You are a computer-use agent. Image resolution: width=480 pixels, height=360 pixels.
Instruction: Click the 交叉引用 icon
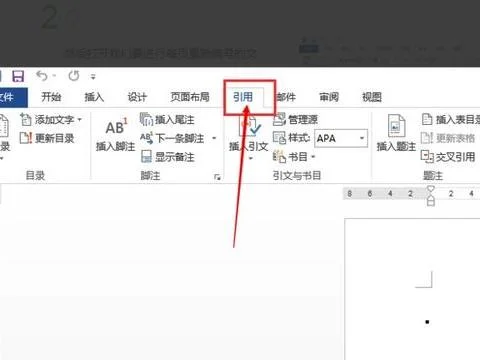pos(427,156)
